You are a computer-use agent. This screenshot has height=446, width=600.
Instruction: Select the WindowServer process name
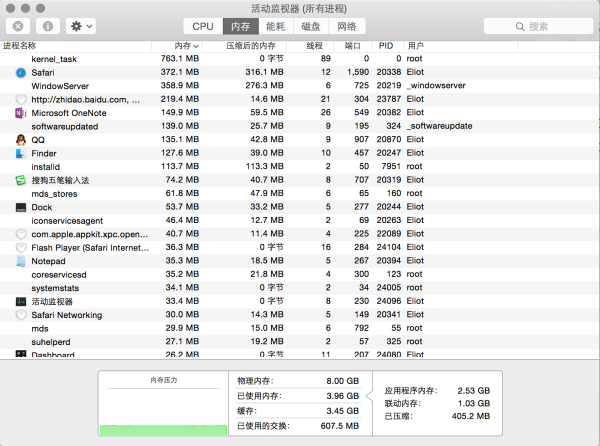60,86
